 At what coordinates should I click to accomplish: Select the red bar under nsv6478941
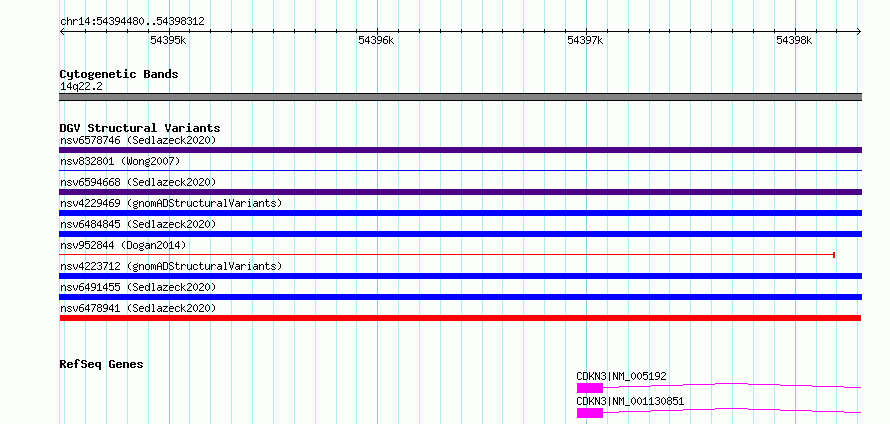tap(460, 318)
